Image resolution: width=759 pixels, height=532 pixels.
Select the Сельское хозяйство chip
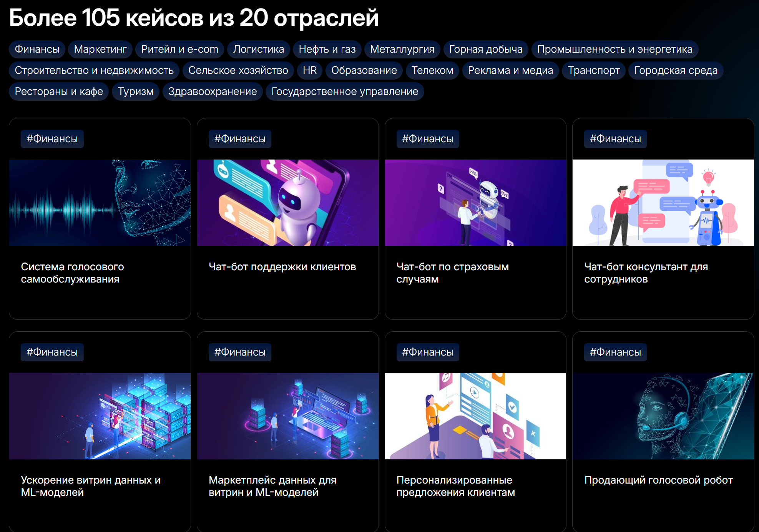point(238,70)
